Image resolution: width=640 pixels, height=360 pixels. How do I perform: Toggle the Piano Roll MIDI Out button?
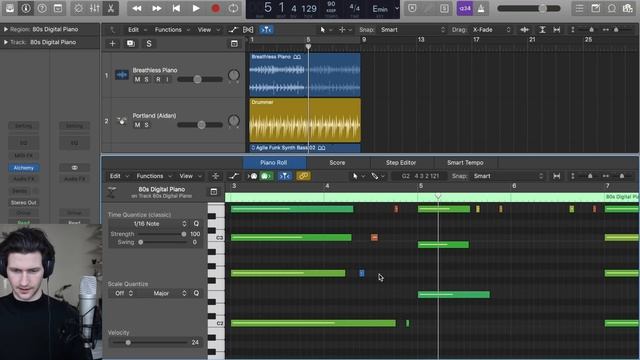(266, 176)
